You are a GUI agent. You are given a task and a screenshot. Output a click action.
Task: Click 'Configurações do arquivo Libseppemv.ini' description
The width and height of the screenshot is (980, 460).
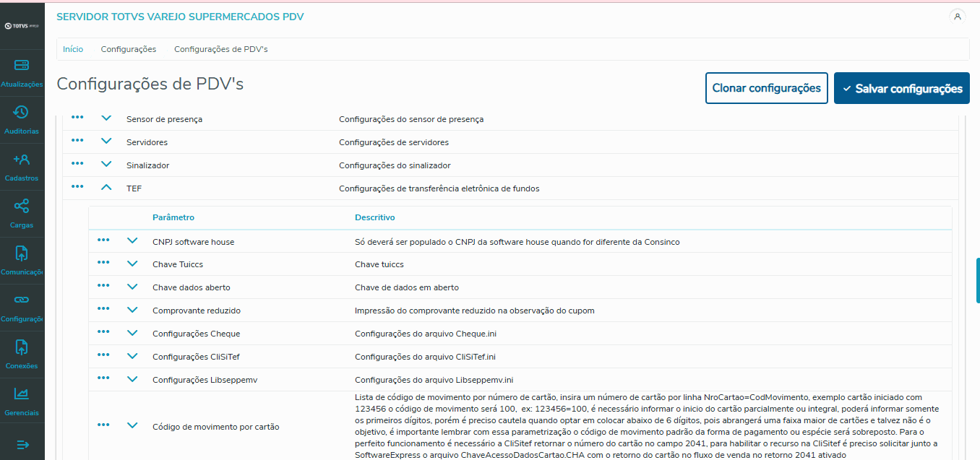pyautogui.click(x=434, y=380)
